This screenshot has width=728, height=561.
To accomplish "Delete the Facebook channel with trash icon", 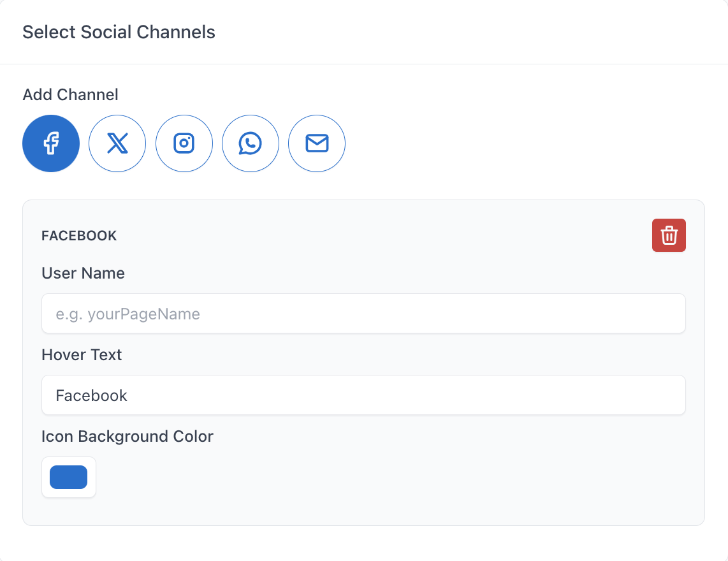I will pyautogui.click(x=669, y=235).
